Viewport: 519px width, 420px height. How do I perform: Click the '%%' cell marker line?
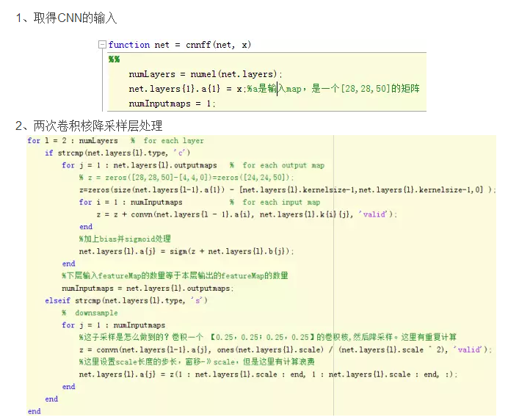point(115,59)
